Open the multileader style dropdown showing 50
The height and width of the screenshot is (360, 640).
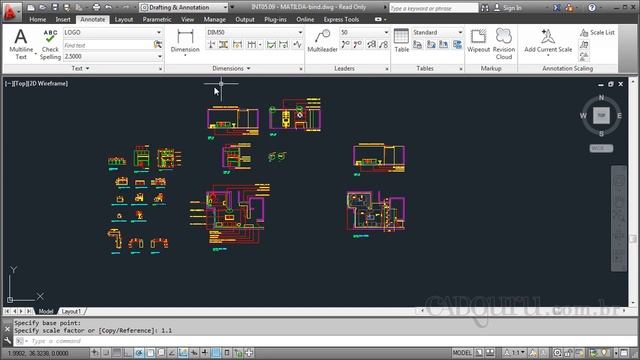click(364, 32)
